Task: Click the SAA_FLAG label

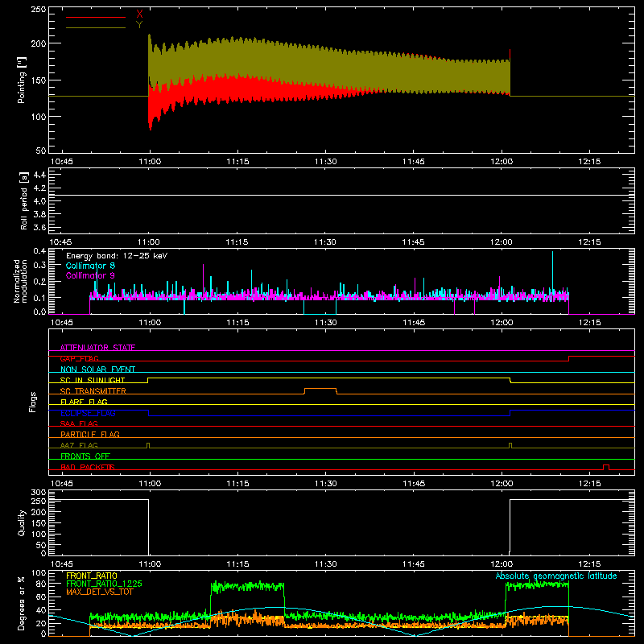Action: tap(79, 423)
